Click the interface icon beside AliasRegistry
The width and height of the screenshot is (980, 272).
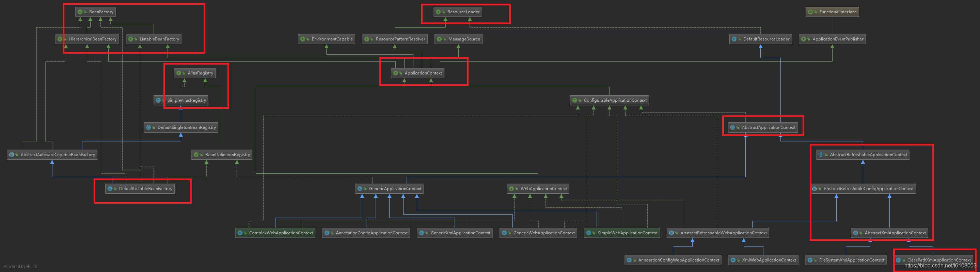[x=178, y=73]
